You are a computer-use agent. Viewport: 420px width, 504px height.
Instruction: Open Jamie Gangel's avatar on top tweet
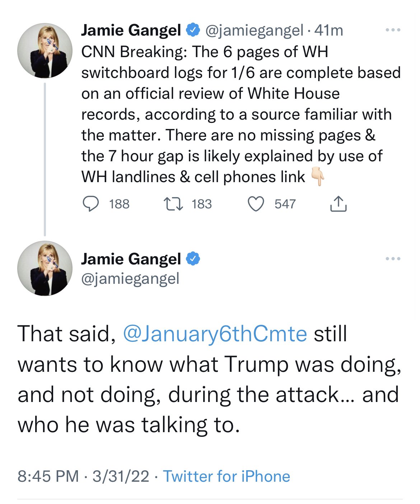(x=45, y=51)
